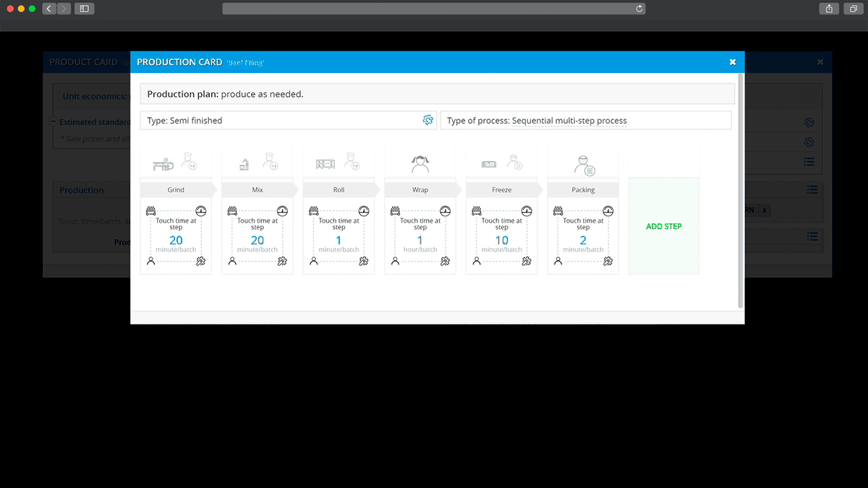Click the Type: Semi finished field

click(x=282, y=121)
